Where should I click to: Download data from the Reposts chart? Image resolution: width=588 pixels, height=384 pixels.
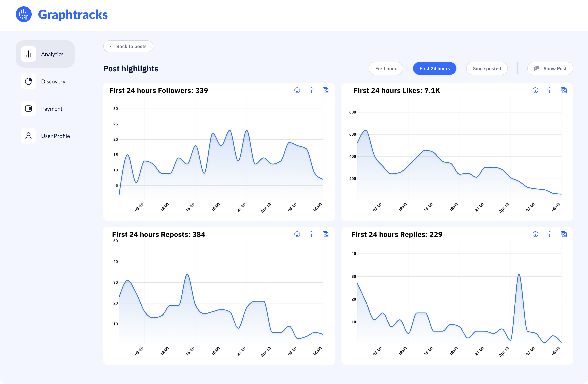(x=311, y=234)
